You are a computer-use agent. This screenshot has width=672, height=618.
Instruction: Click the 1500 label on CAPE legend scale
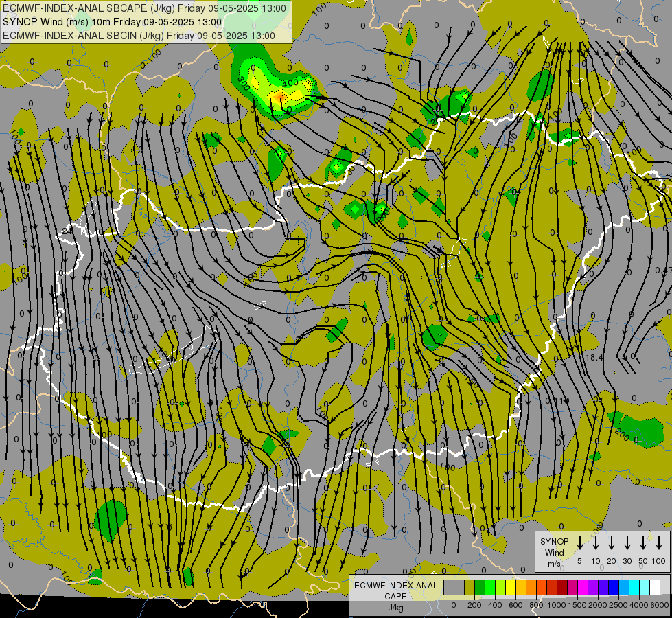click(577, 605)
